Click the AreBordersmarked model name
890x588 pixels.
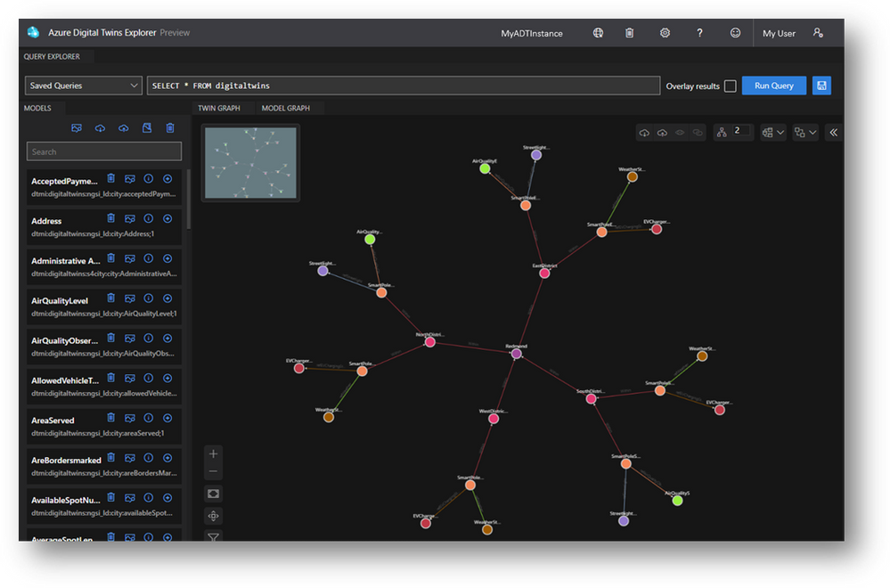(x=66, y=461)
